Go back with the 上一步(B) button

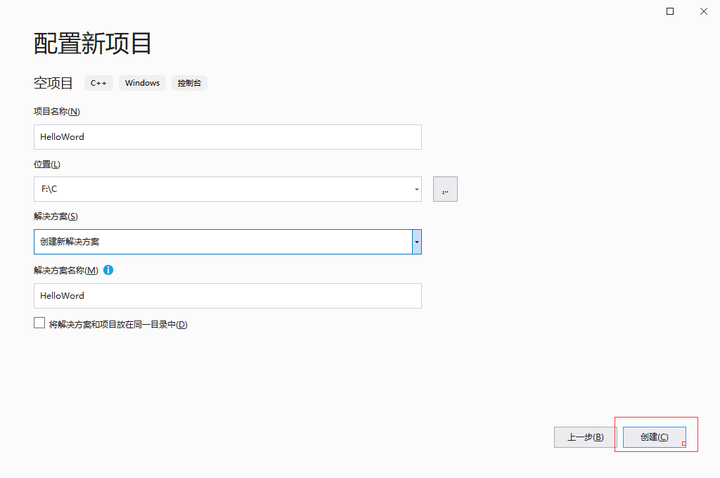pos(585,437)
